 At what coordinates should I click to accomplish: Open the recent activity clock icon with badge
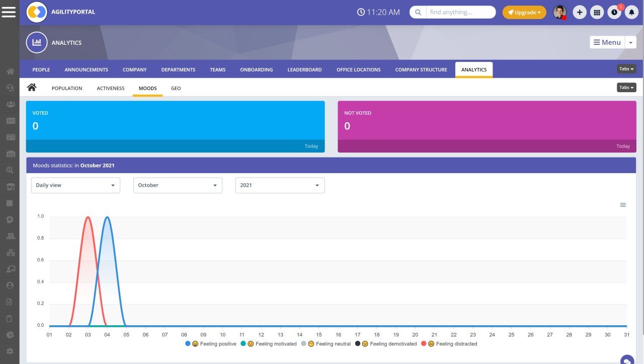point(614,12)
